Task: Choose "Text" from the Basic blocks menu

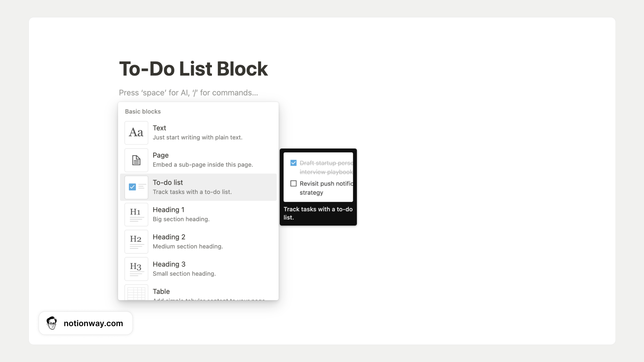Action: click(198, 132)
